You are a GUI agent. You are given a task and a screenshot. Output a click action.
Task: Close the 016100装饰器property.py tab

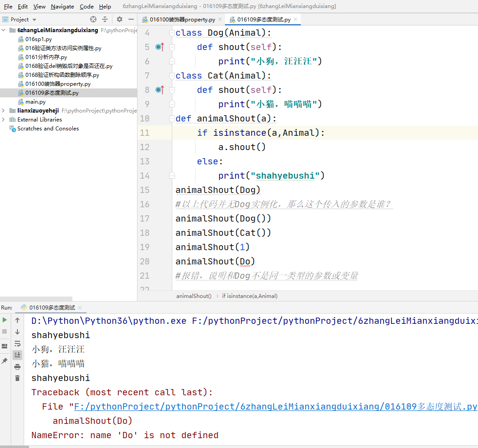click(220, 19)
